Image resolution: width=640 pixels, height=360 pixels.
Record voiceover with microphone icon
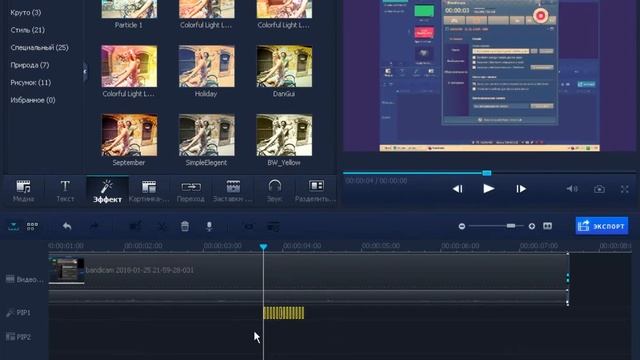click(209, 227)
